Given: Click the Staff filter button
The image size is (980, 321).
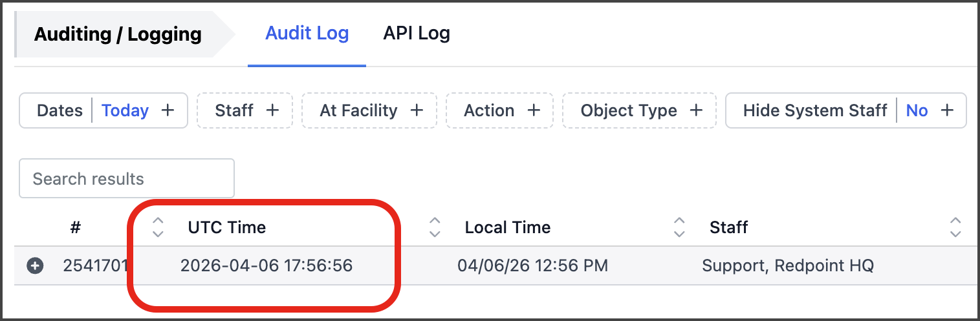Looking at the screenshot, I should click(234, 110).
